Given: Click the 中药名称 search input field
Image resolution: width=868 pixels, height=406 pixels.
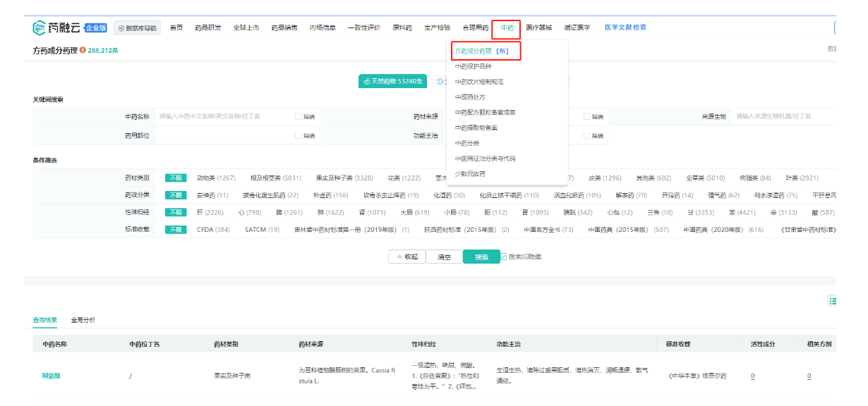Looking at the screenshot, I should tap(224, 116).
